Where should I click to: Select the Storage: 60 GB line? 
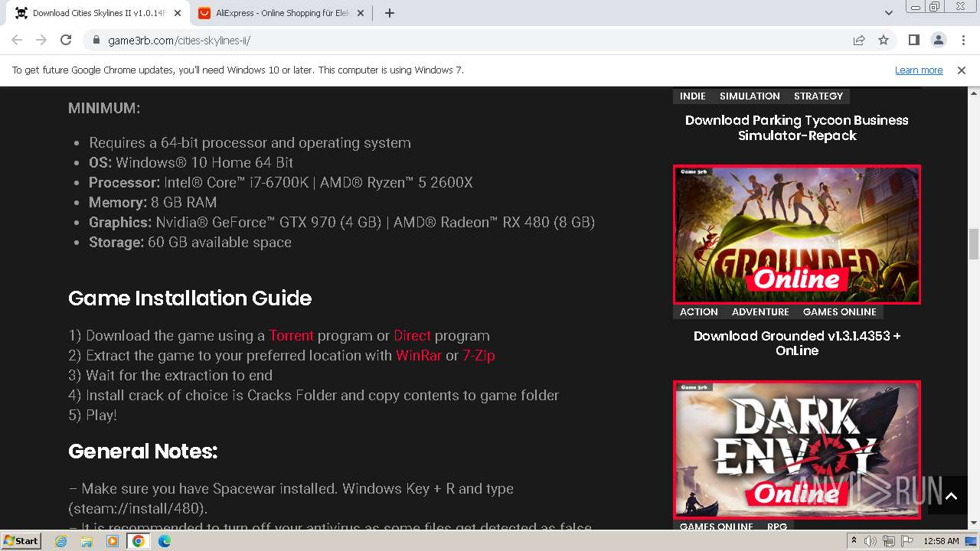coord(190,242)
